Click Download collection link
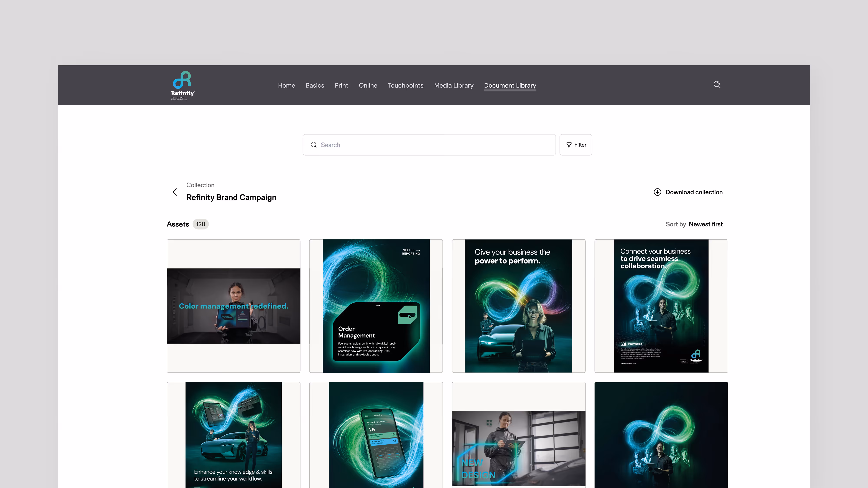Screen dimensions: 868x488 pyautogui.click(x=694, y=192)
